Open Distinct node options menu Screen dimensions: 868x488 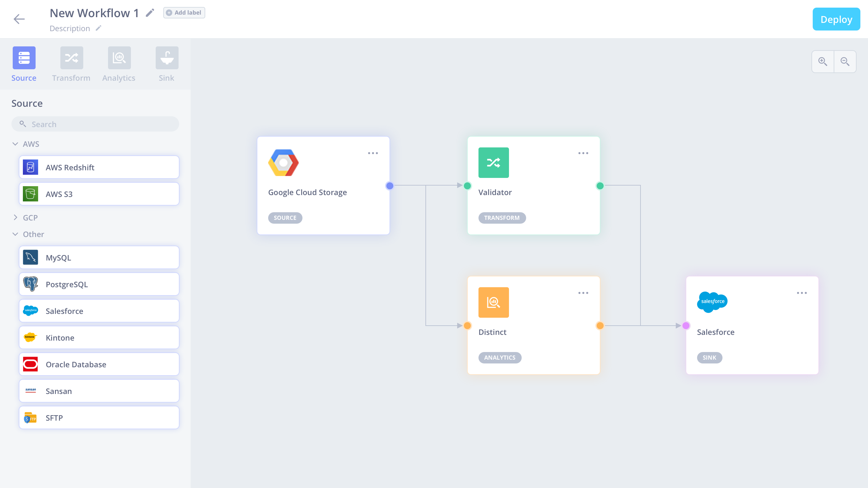coord(583,293)
